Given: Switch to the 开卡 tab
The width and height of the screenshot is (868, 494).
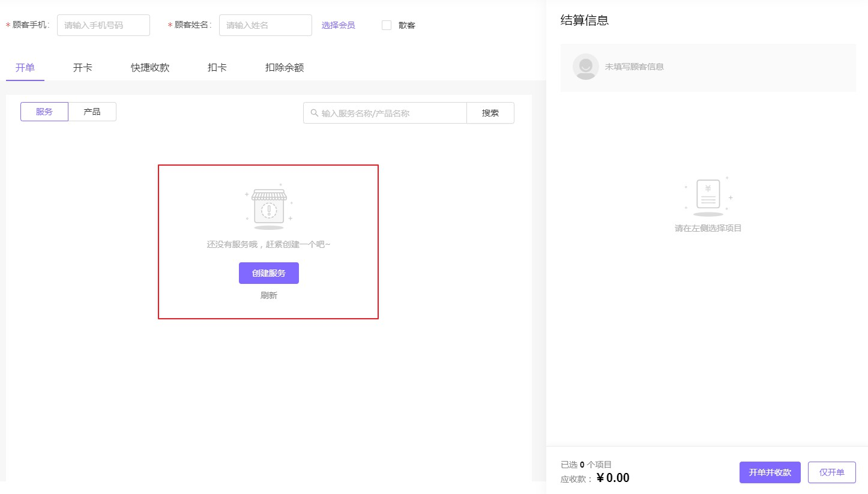Looking at the screenshot, I should click(x=83, y=67).
